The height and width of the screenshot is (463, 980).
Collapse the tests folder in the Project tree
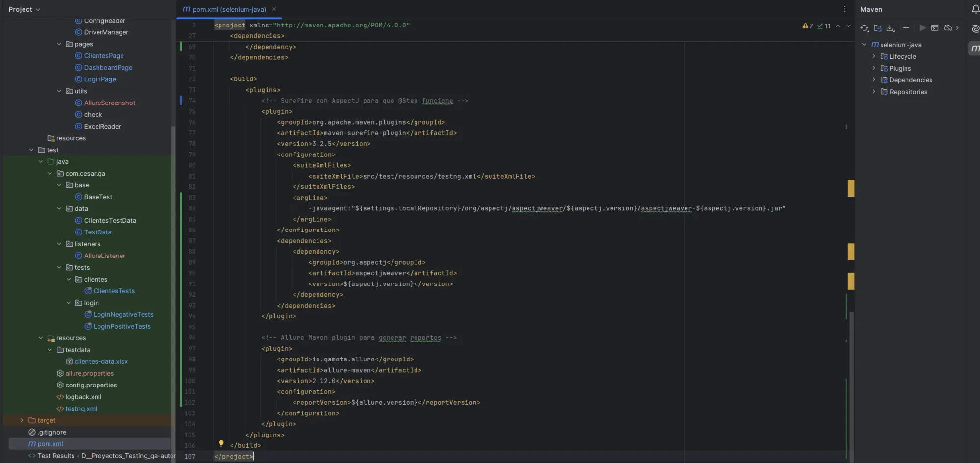coord(60,267)
